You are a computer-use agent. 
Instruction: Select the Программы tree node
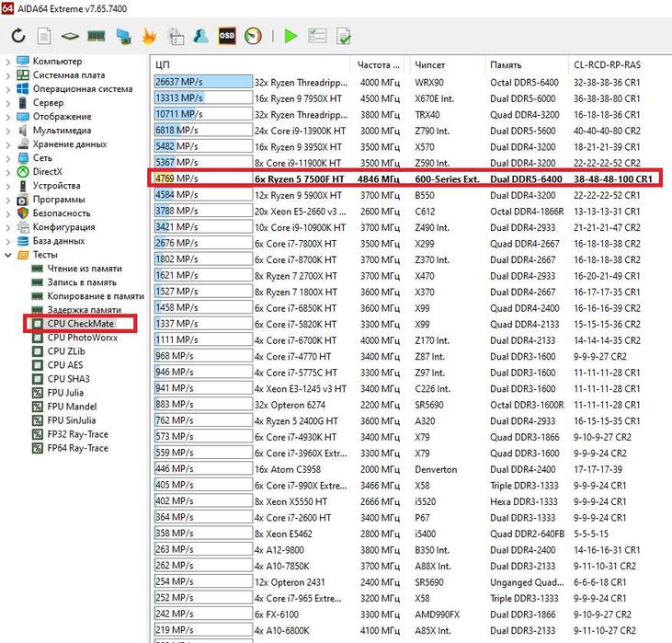click(x=59, y=200)
